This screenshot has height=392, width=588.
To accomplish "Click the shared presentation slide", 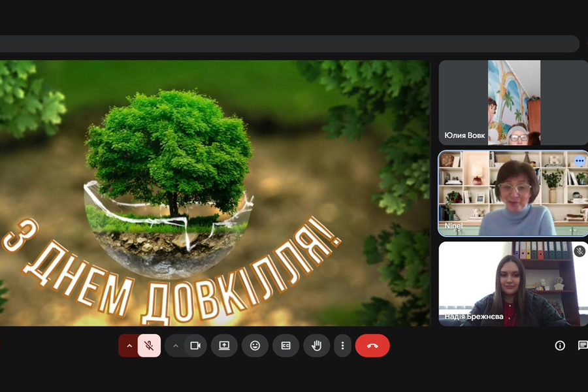I will pyautogui.click(x=215, y=193).
